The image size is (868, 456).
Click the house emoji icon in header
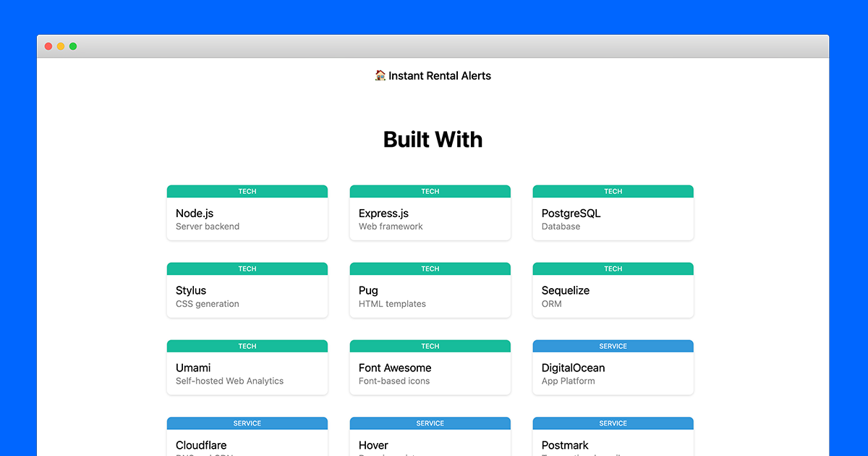click(x=380, y=75)
